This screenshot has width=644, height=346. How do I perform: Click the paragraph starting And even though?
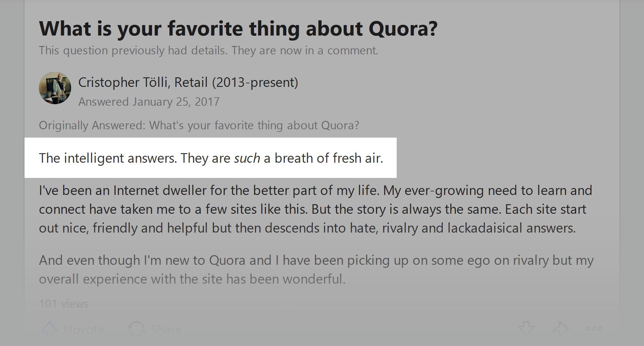click(x=316, y=270)
